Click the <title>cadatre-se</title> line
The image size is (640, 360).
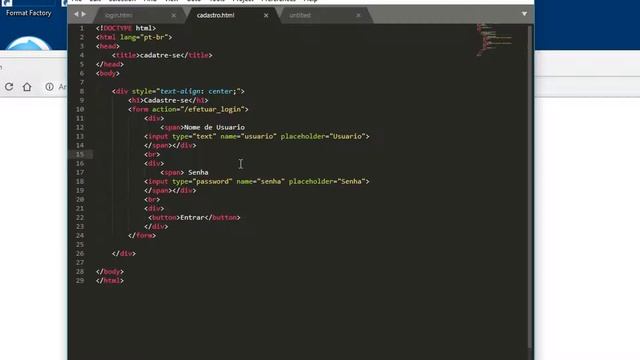(x=162, y=55)
